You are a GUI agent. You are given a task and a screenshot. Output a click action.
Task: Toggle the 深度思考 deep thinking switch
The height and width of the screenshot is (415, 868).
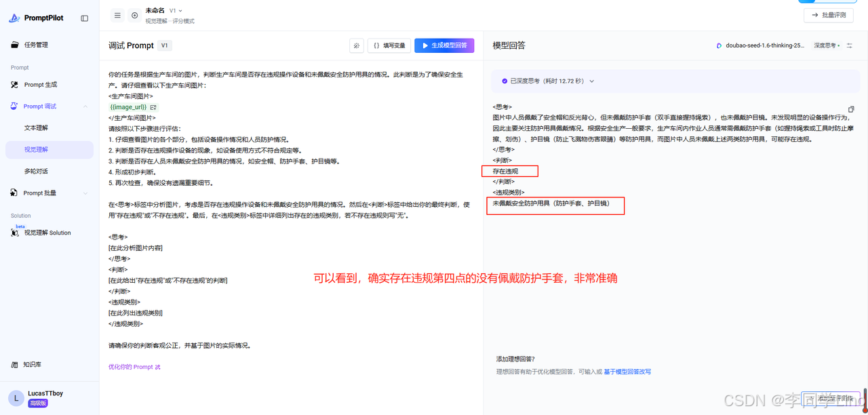pos(827,45)
